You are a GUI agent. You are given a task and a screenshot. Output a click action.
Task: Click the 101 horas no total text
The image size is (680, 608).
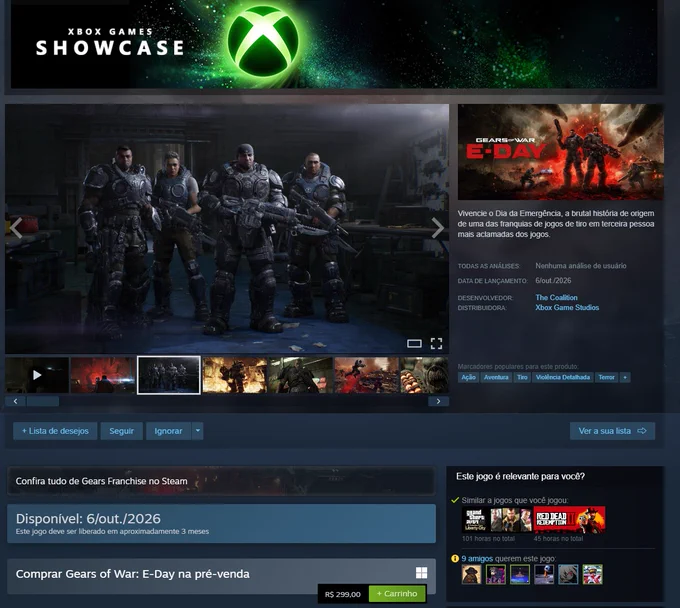click(x=488, y=539)
